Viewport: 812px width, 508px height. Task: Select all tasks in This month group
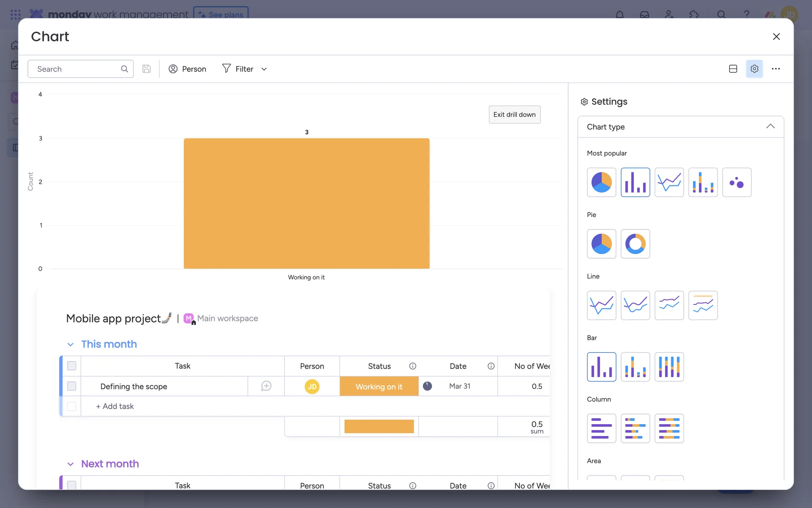(x=71, y=366)
